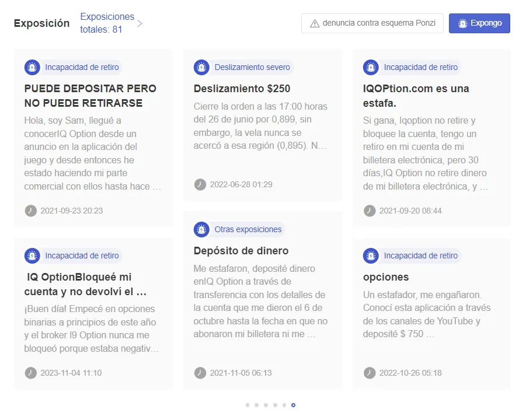Click text starting Me estafaron, deposité dinero
The width and height of the screenshot is (526, 420).
(260, 302)
